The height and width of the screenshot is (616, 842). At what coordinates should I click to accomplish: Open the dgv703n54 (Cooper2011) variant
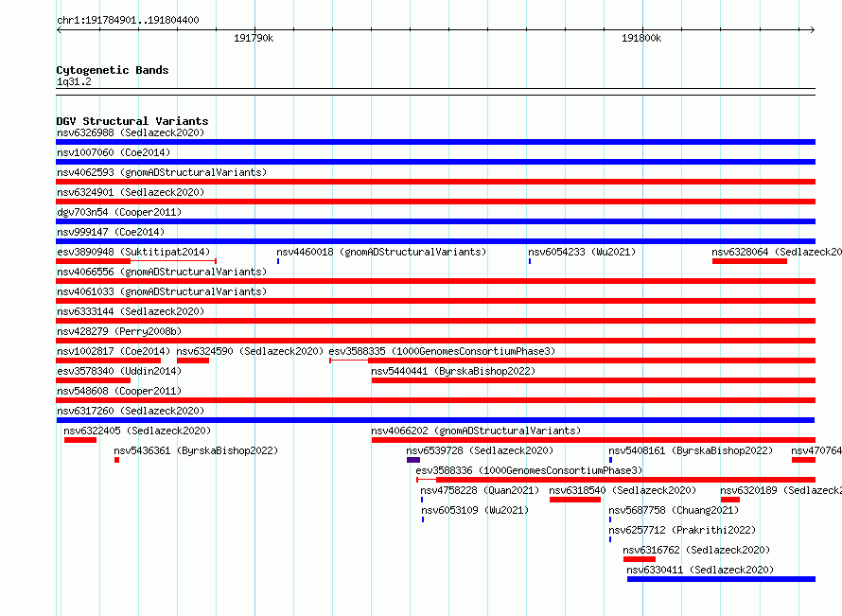coord(119,212)
